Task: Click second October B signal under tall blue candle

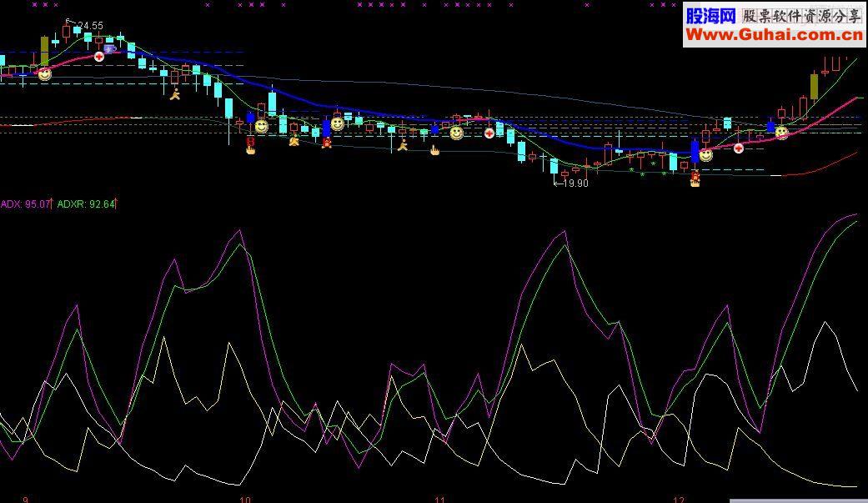Action: [327, 143]
